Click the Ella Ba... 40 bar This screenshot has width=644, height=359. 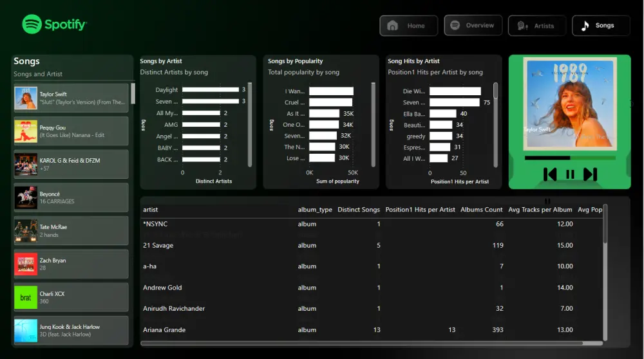coord(443,114)
